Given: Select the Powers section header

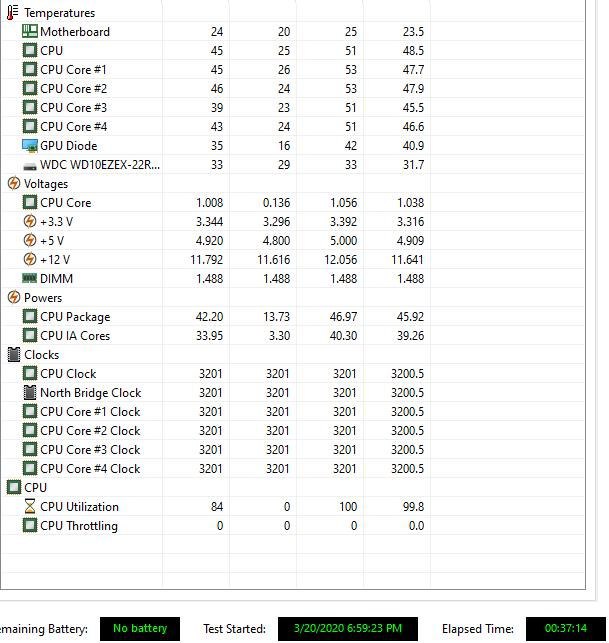Looking at the screenshot, I should pos(43,298).
